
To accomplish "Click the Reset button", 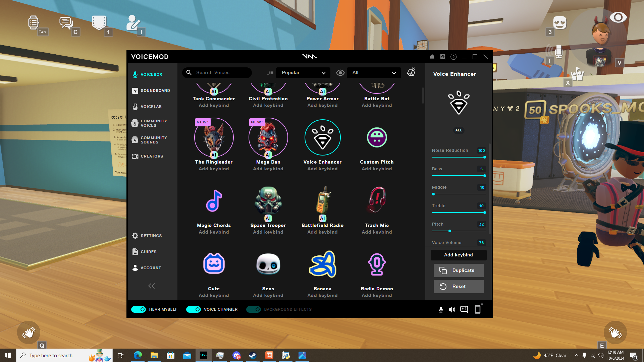I will [x=459, y=287].
